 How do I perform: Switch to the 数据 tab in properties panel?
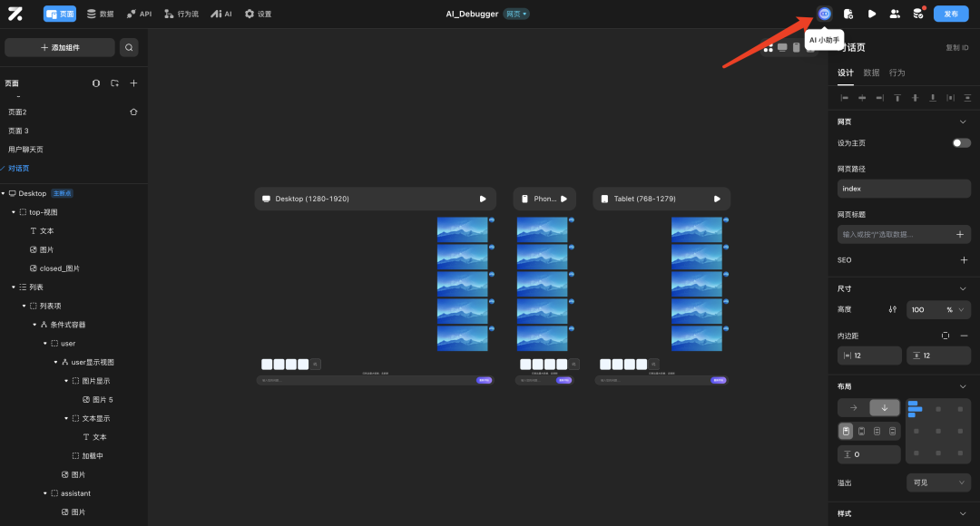pos(871,73)
